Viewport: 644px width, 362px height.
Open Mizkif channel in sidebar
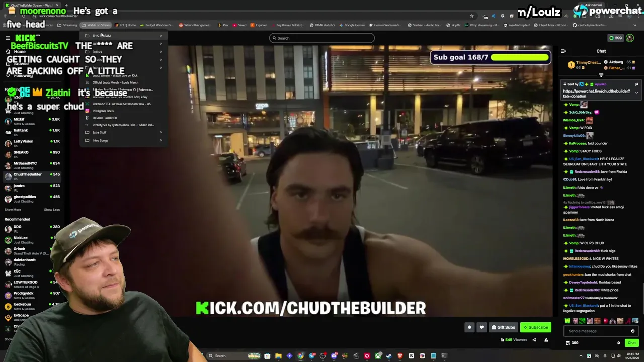(32, 121)
